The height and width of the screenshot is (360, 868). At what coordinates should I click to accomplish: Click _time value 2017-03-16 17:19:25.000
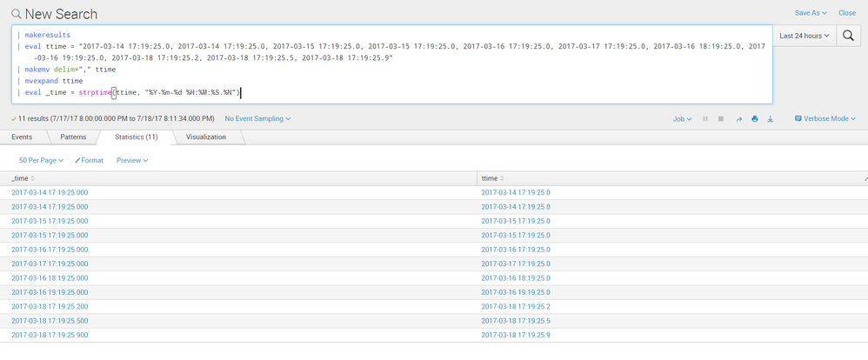pyautogui.click(x=50, y=250)
